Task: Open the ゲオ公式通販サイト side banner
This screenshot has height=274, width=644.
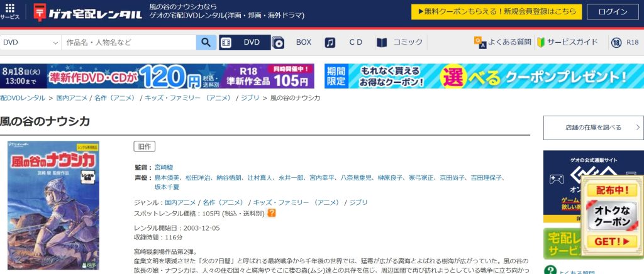Action: click(594, 187)
